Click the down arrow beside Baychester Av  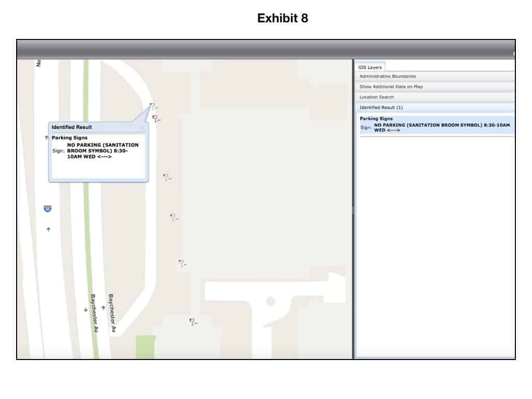[86, 310]
